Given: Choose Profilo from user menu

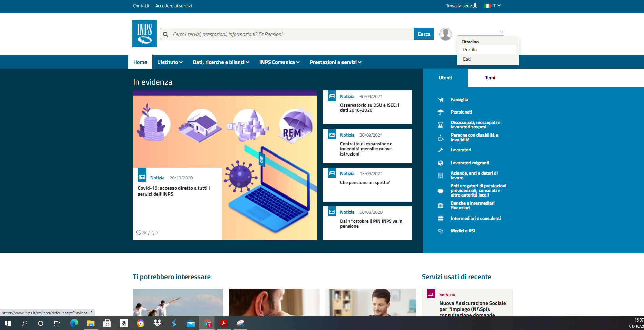Looking at the screenshot, I should [488, 50].
